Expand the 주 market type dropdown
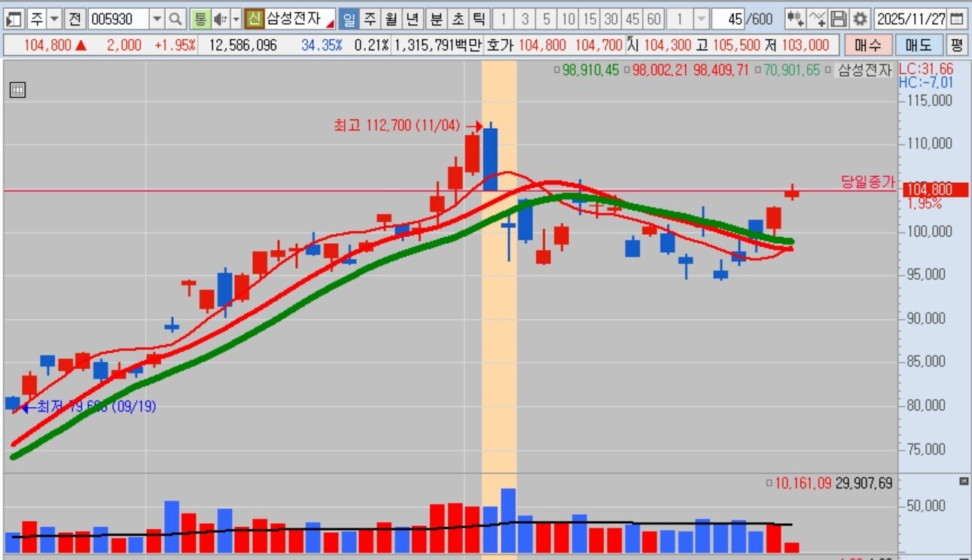972x560 pixels. (54, 19)
